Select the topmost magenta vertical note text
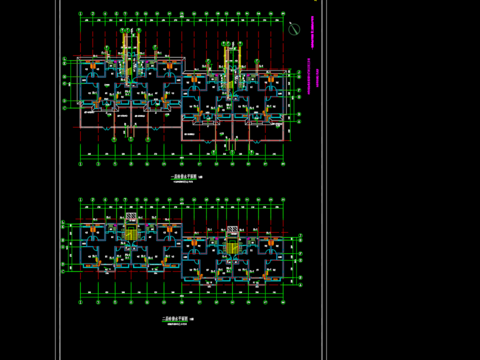Screen dimensions: 480x360 tap(312, 32)
